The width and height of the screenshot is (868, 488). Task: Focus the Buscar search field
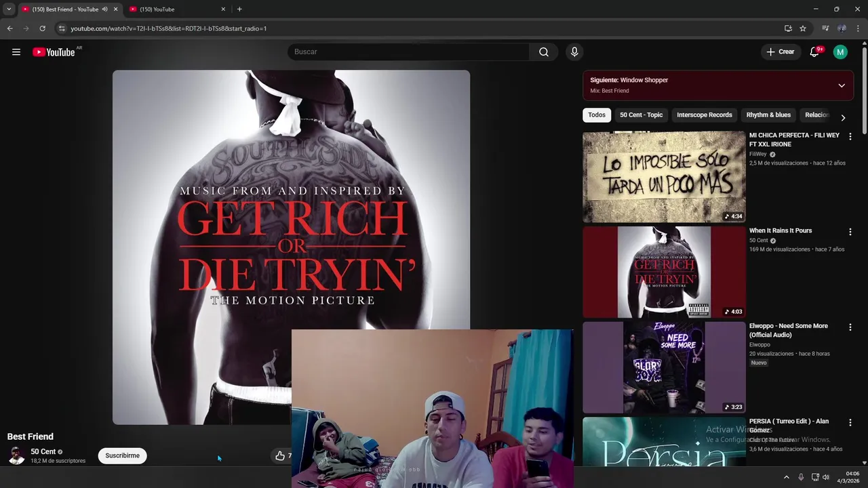[x=409, y=52]
